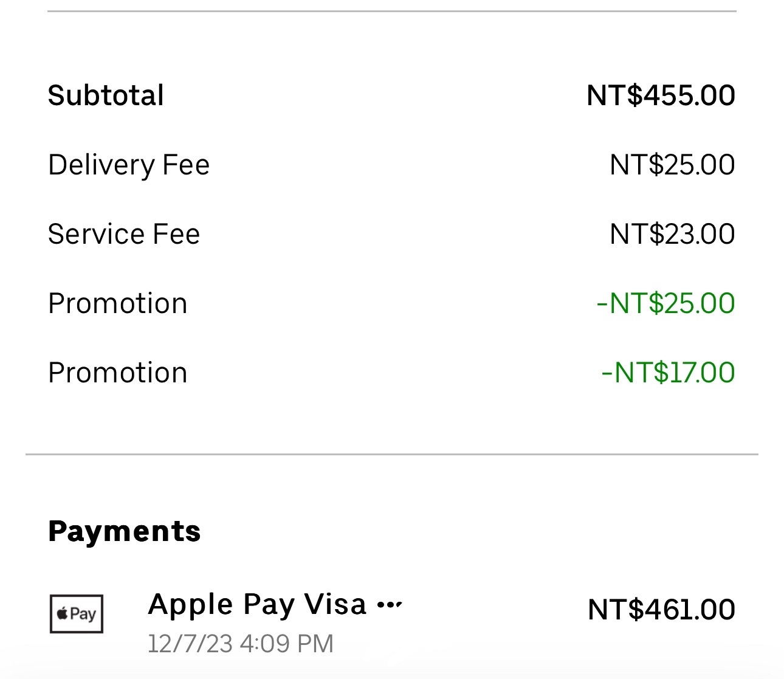Tap the first Promotion label

point(118,303)
